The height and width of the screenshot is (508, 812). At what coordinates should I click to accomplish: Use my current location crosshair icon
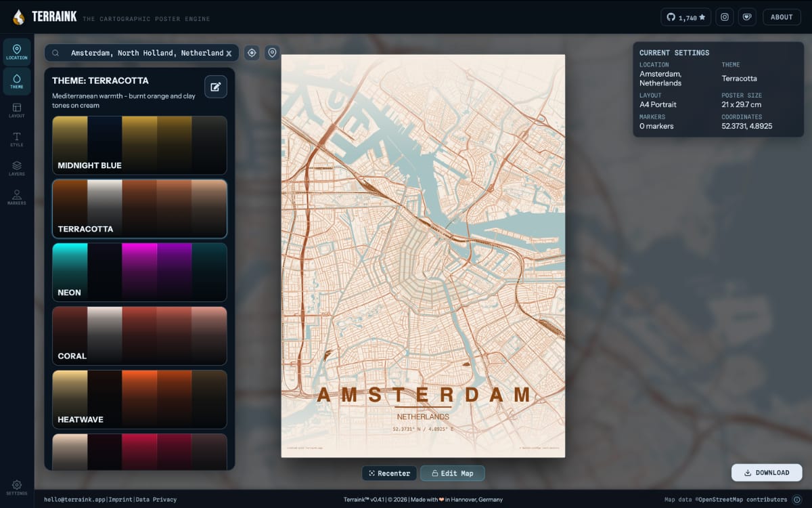pos(252,53)
